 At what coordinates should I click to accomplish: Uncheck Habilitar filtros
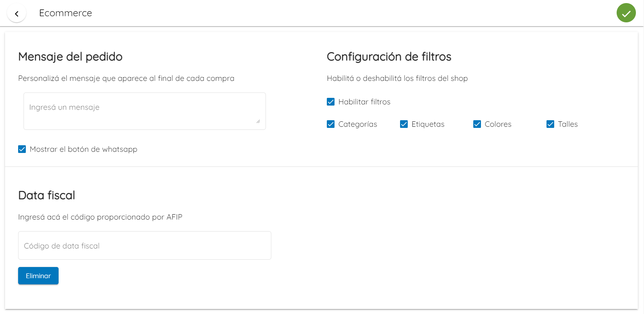coord(331,102)
